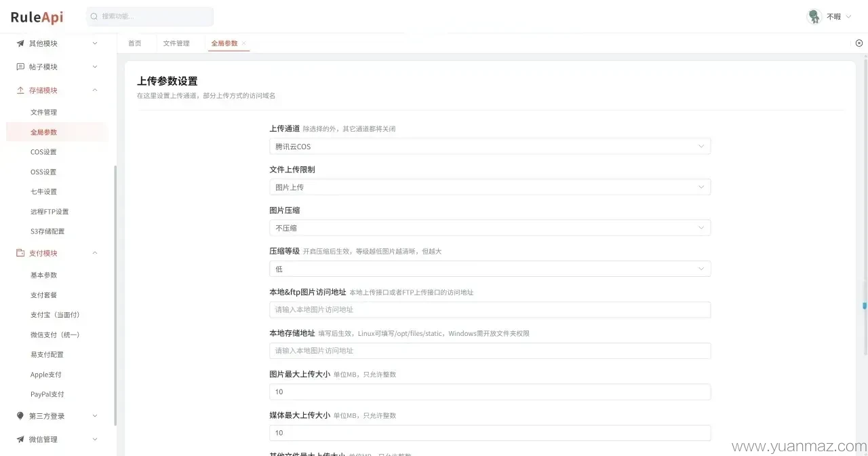Focus the 本地存储地址 input field
868x456 pixels.
(x=490, y=351)
